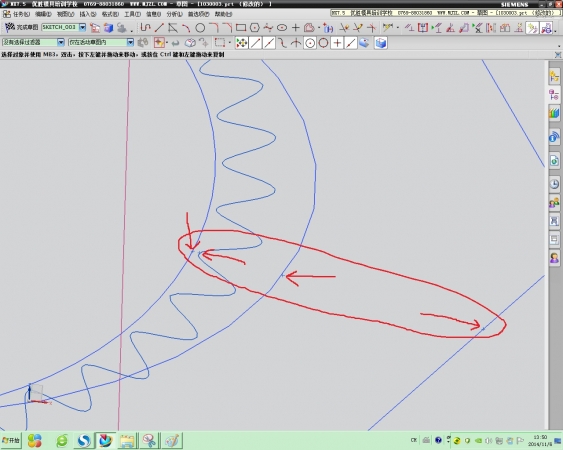Open the Sogou browser taskbar icon

click(x=84, y=440)
